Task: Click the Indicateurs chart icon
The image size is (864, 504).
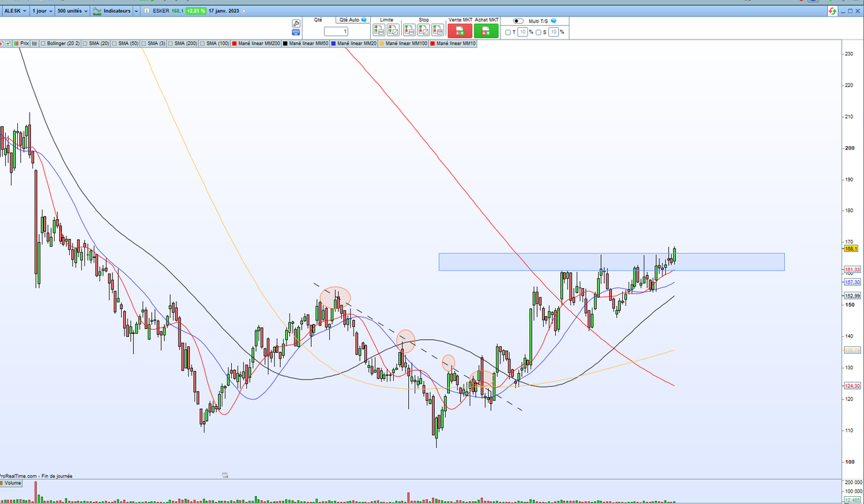Action: (x=97, y=11)
